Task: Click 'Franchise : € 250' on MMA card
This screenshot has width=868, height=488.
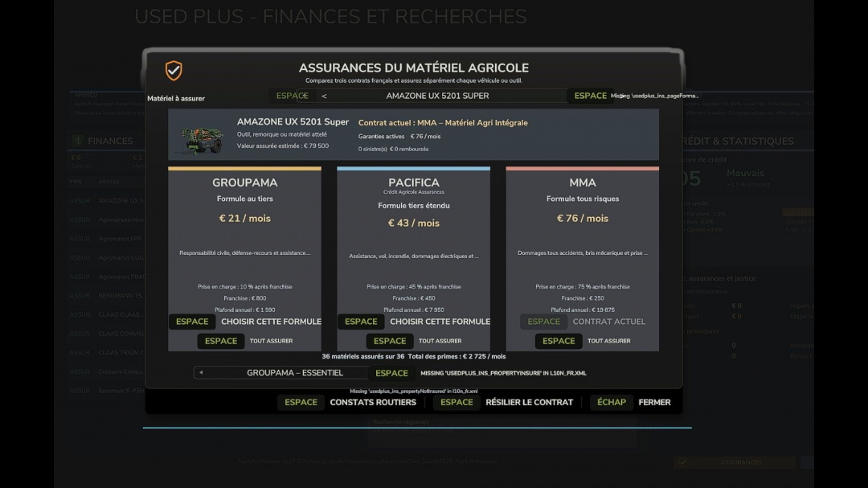Action: pos(583,298)
